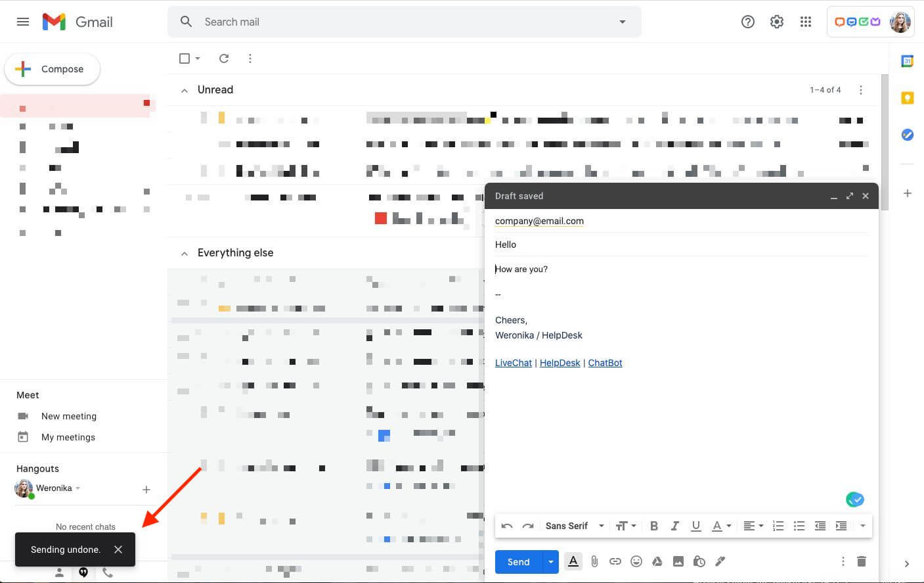Attach a file using the paperclip icon
The image size is (924, 583).
pos(594,561)
